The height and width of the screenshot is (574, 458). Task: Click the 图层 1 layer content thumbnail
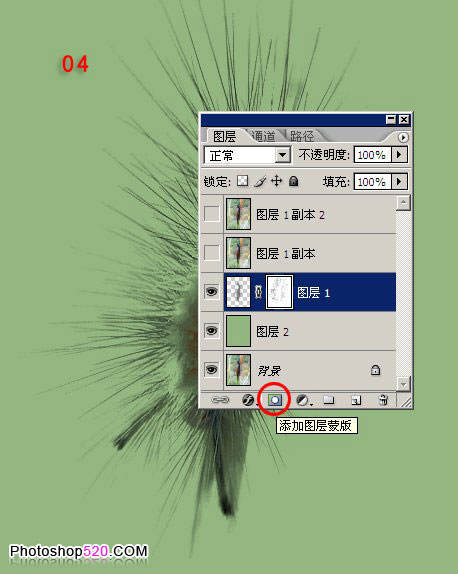[x=238, y=292]
